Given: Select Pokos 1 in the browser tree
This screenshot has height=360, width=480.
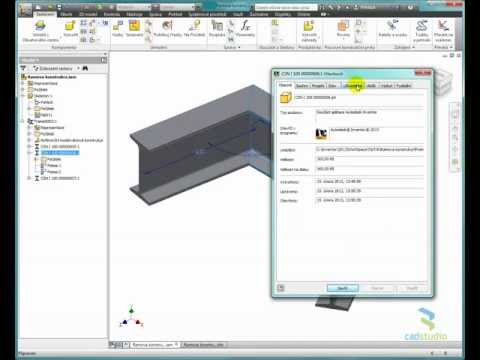Looking at the screenshot, I should 54,166.
